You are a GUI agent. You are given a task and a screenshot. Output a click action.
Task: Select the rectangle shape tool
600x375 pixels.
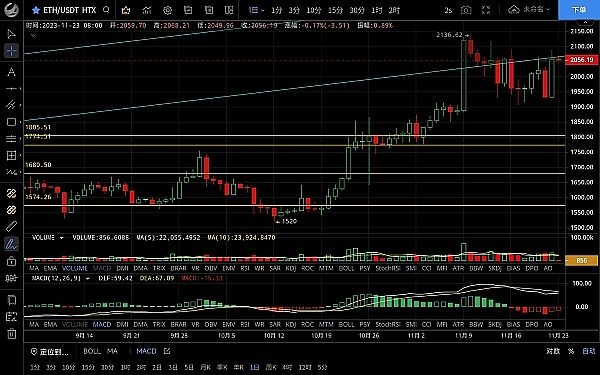[x=11, y=122]
